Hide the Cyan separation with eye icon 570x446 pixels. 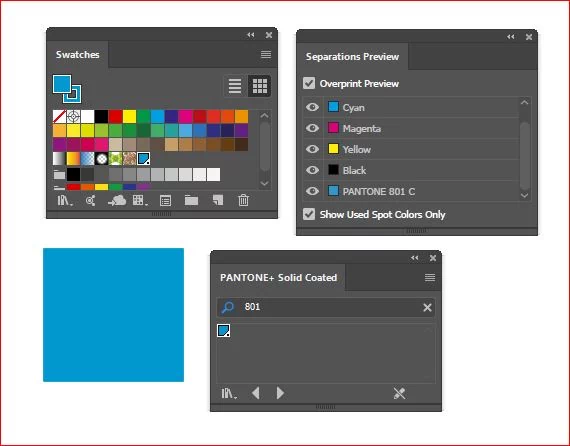coord(312,107)
